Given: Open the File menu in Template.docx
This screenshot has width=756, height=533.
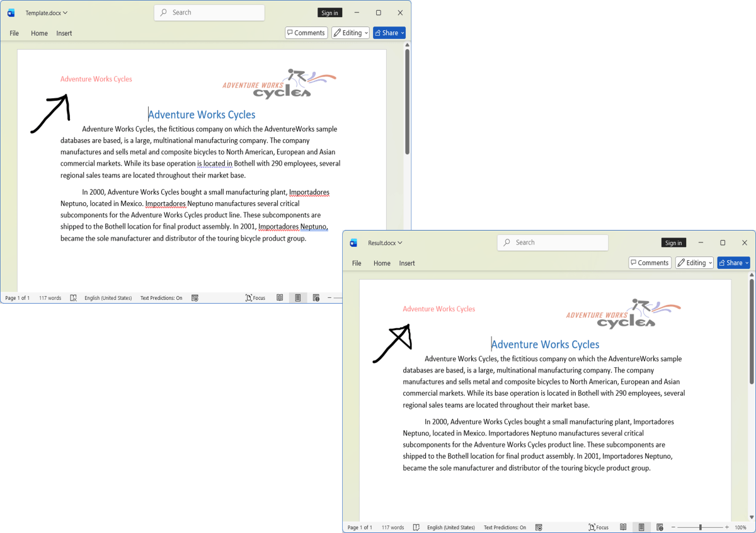Looking at the screenshot, I should pyautogui.click(x=14, y=33).
